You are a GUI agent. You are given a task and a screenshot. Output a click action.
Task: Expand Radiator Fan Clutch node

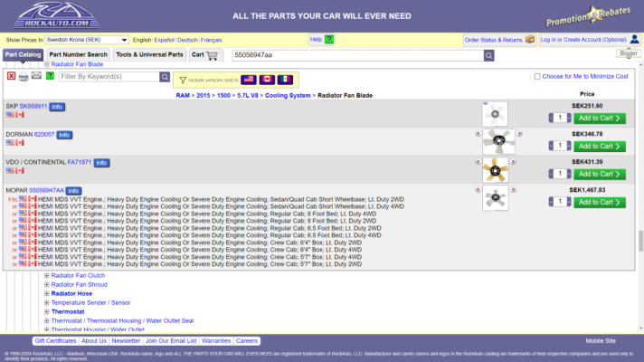(x=46, y=276)
